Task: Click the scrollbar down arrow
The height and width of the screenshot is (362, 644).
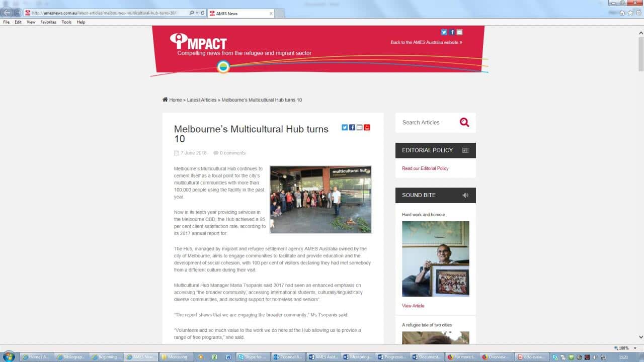Action: point(640,337)
